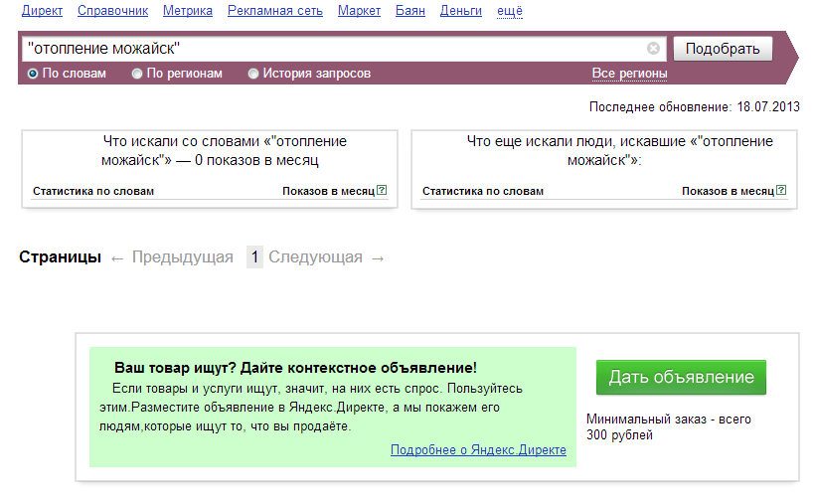Clear the search field with the X icon
This screenshot has width=814, height=504.
click(653, 48)
